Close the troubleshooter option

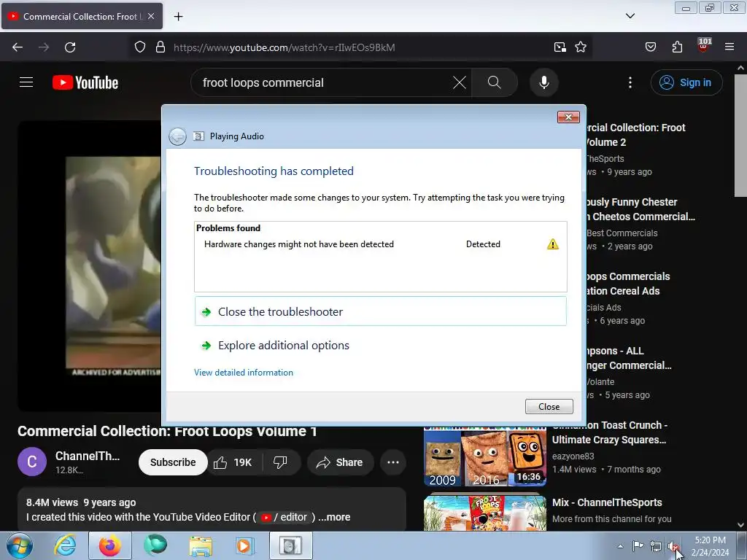tap(380, 311)
